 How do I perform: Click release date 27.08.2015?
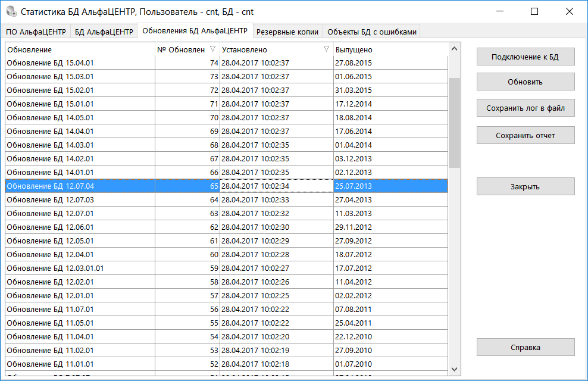tap(391, 63)
